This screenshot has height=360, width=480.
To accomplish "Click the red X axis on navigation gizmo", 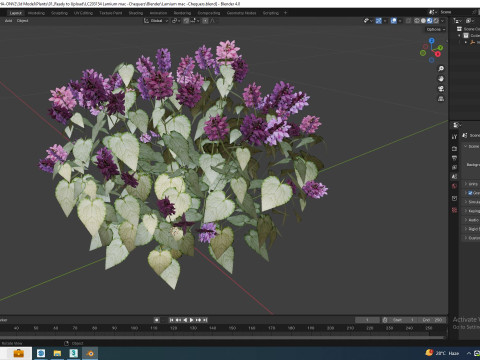I will pyautogui.click(x=438, y=54).
